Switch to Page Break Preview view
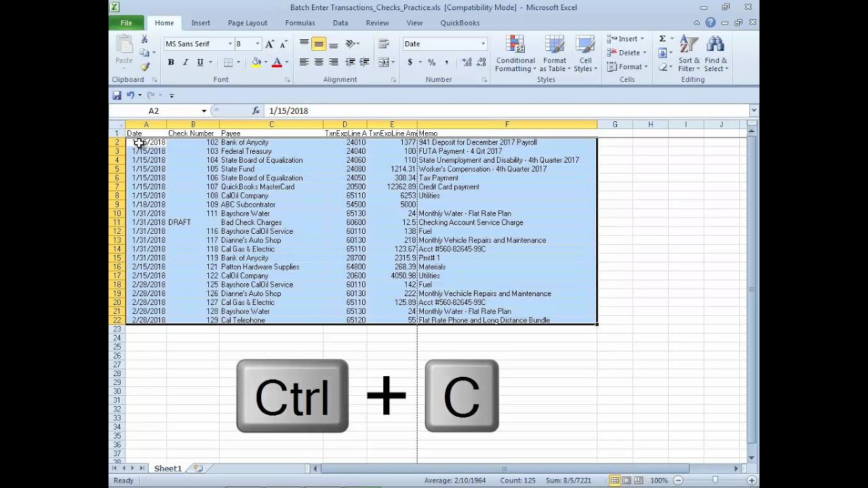Image resolution: width=868 pixels, height=488 pixels. tap(639, 481)
